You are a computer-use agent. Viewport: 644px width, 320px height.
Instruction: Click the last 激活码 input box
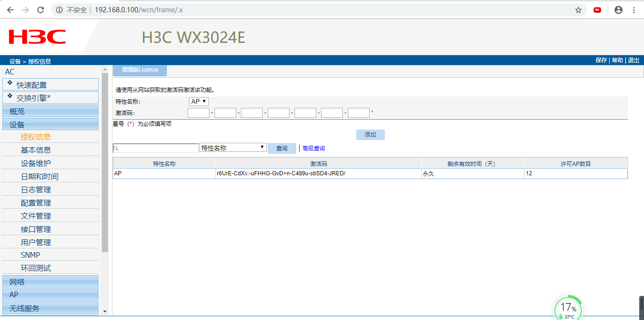[359, 113]
